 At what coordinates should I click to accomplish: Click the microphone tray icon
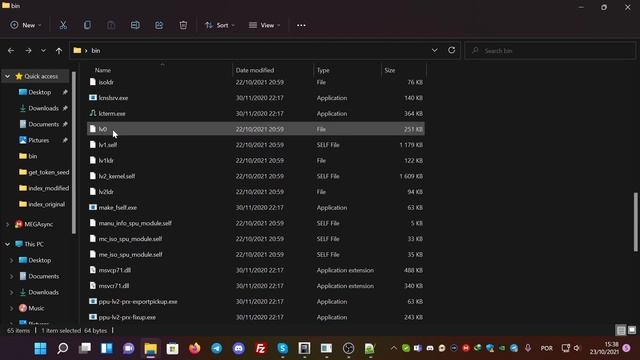[x=528, y=348]
